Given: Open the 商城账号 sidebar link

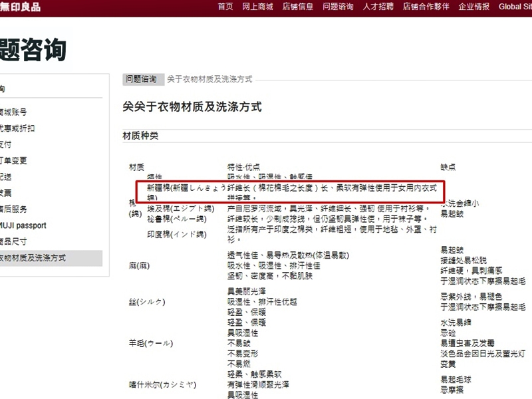Looking at the screenshot, I should 13,112.
